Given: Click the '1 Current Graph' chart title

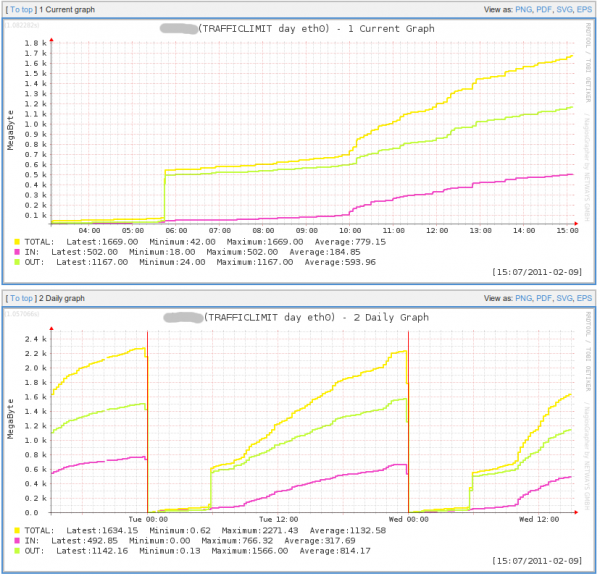Looking at the screenshot, I should click(318, 29).
